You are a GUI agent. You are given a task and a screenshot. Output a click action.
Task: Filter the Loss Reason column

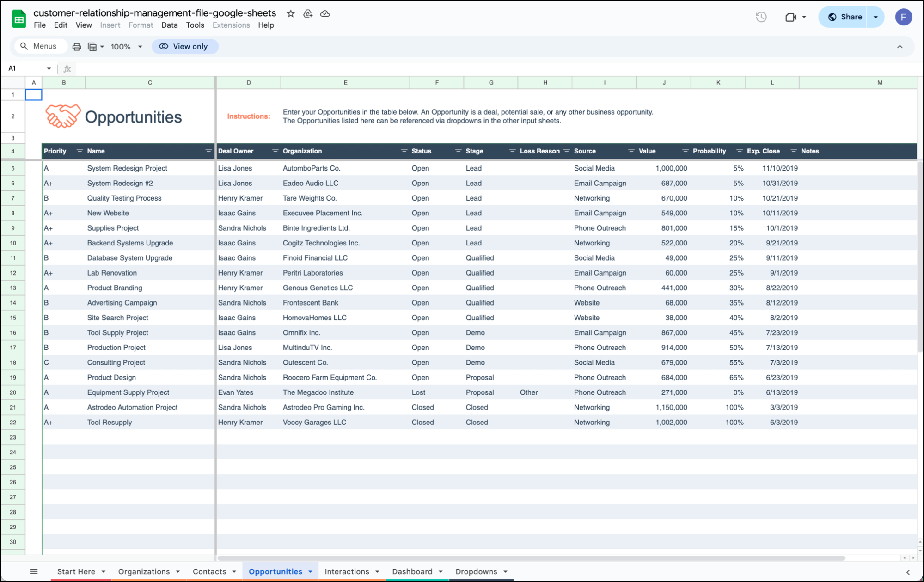pos(567,151)
